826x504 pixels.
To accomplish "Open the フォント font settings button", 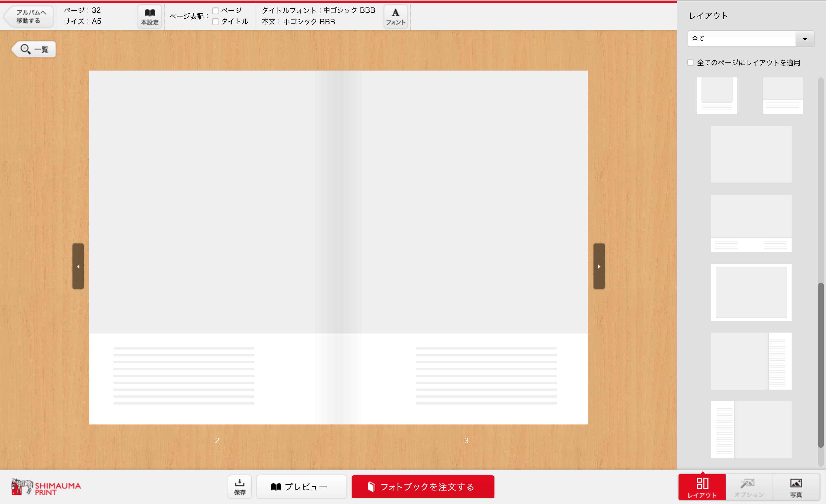I will pos(396,16).
